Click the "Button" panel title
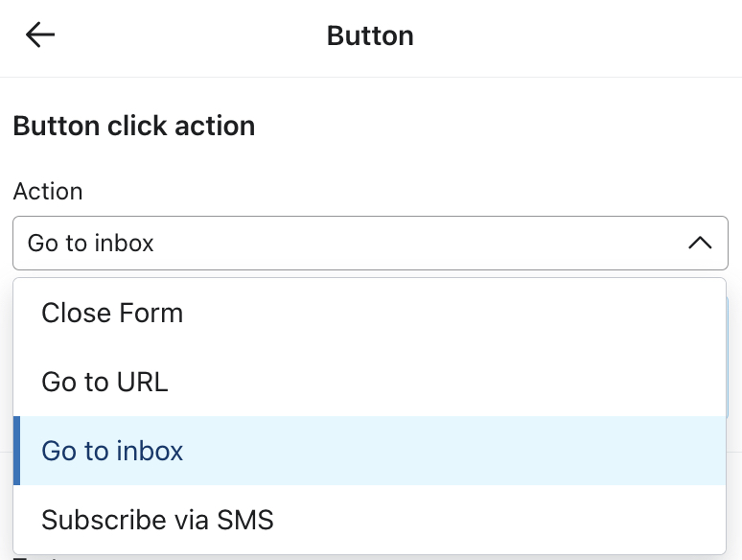 (370, 35)
